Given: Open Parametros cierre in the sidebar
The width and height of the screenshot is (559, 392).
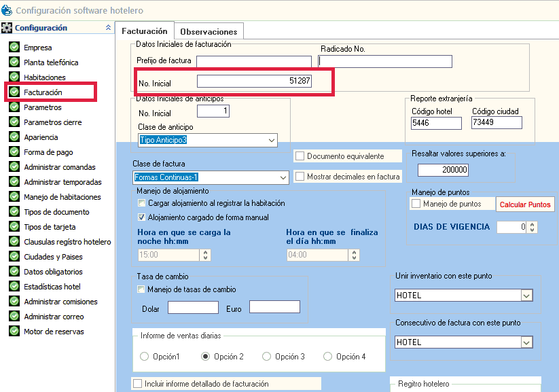Looking at the screenshot, I should click(52, 122).
